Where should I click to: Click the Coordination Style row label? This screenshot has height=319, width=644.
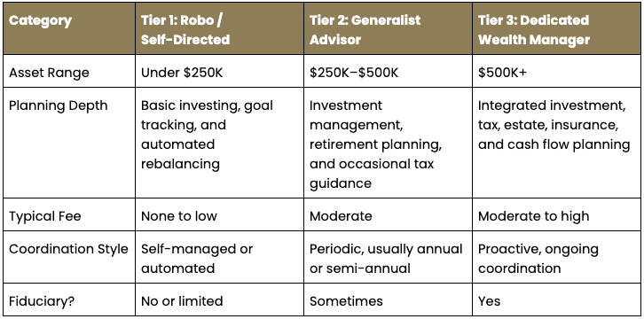tap(69, 257)
